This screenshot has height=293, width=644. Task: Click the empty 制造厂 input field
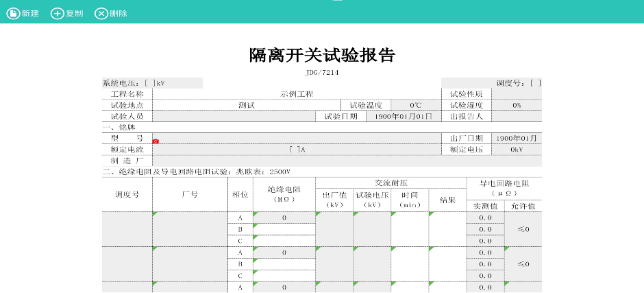pos(347,160)
